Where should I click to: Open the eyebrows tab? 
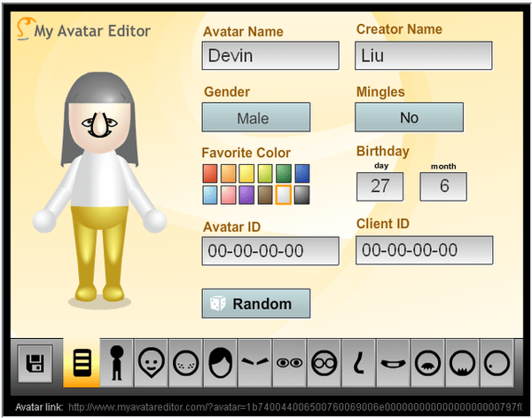(x=255, y=363)
